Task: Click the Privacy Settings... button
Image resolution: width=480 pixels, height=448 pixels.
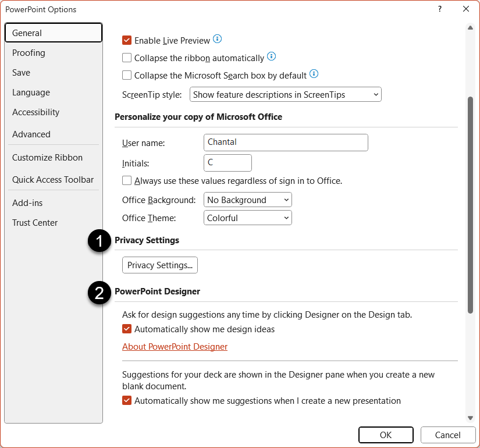Action: click(x=160, y=265)
